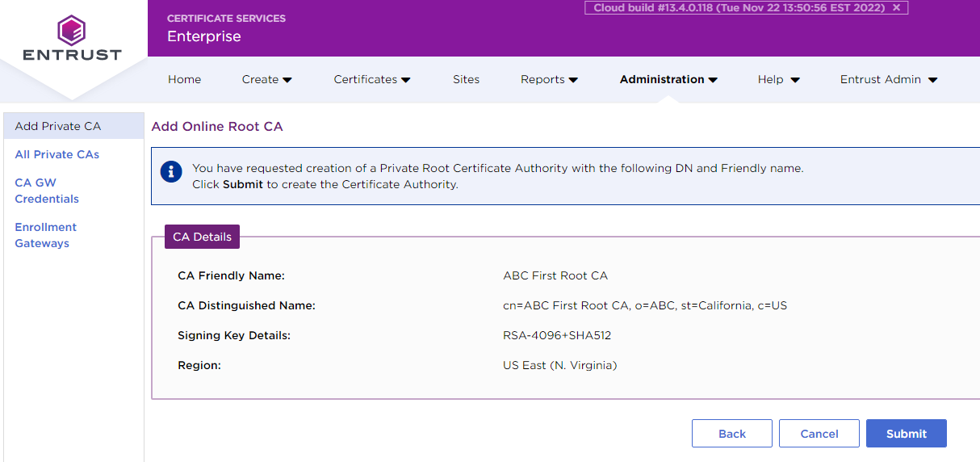This screenshot has height=462, width=980.
Task: Expand the Create dropdown menu
Action: tap(266, 79)
